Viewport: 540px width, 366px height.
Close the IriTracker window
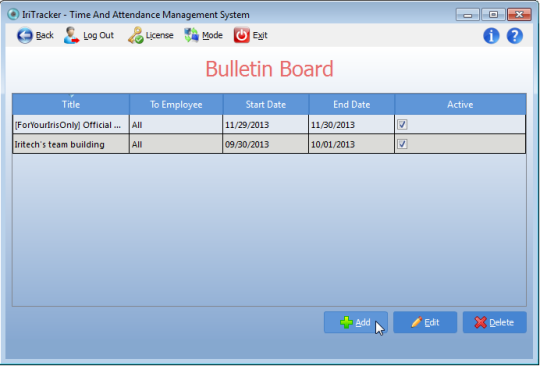coord(519,15)
